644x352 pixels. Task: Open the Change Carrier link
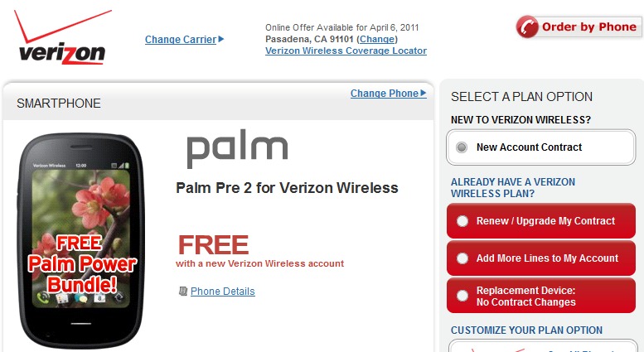(180, 39)
